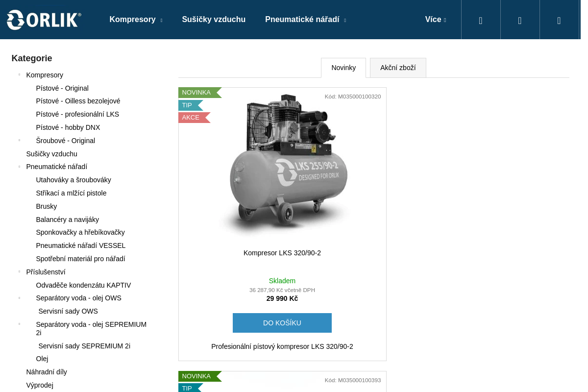The height and width of the screenshot is (392, 588).
Task: Click the Profesionální pístový kompresor LKS 320/90-2 description
Action: pos(282,346)
